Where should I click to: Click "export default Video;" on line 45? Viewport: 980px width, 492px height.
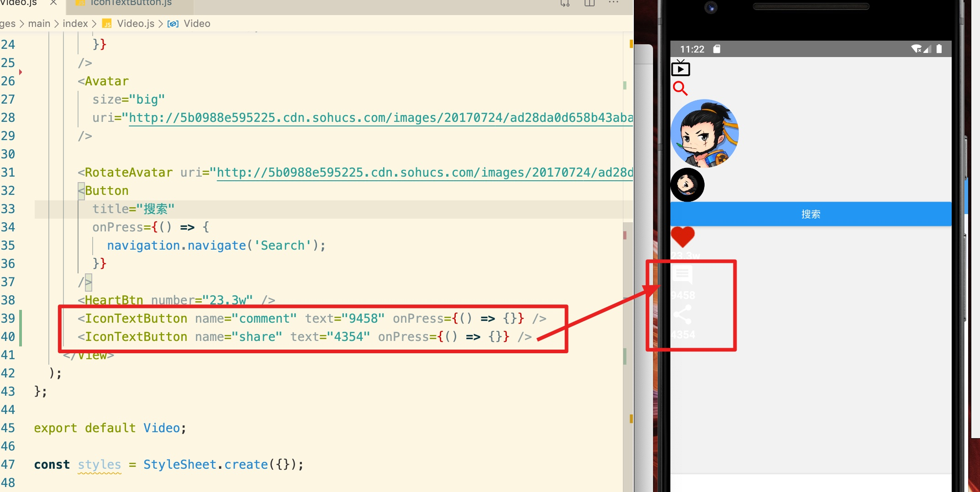tap(110, 428)
